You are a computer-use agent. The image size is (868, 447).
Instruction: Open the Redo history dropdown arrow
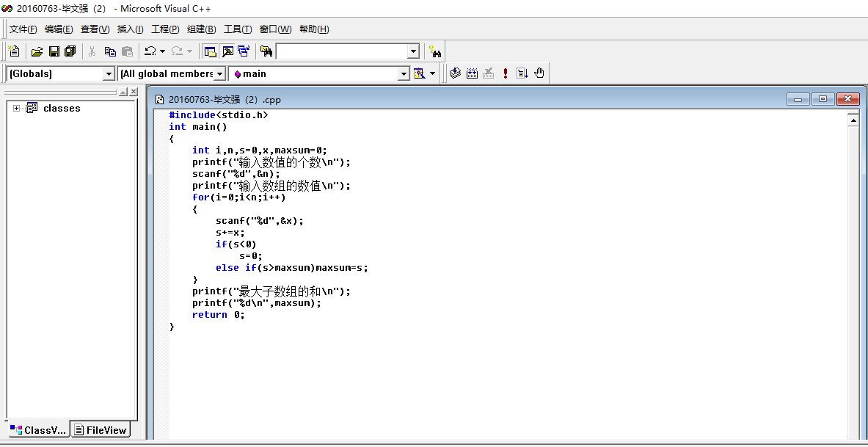(190, 51)
